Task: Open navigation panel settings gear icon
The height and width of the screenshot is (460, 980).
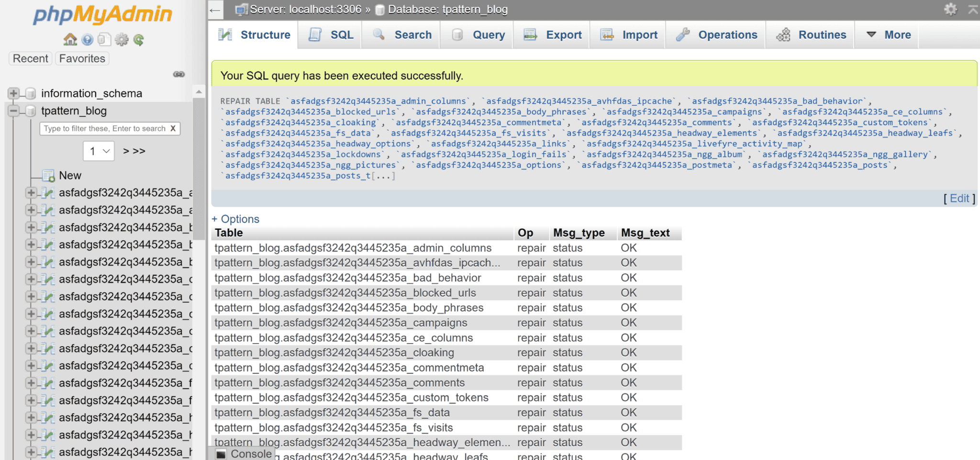Action: (122, 40)
